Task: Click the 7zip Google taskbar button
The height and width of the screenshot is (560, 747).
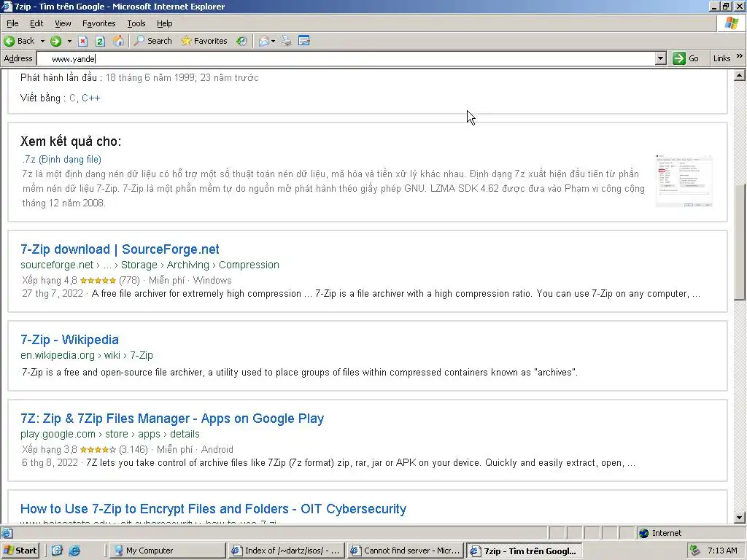Action: 525,551
